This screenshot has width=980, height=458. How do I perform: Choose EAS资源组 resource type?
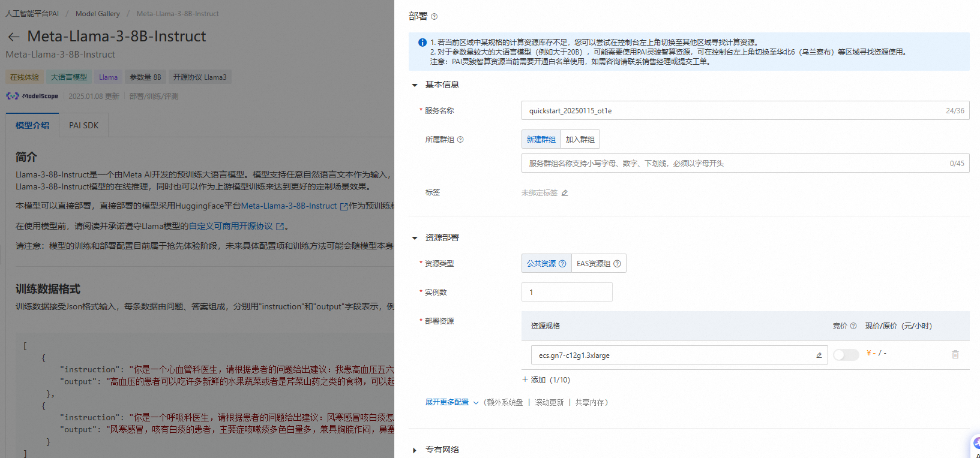[x=599, y=264]
